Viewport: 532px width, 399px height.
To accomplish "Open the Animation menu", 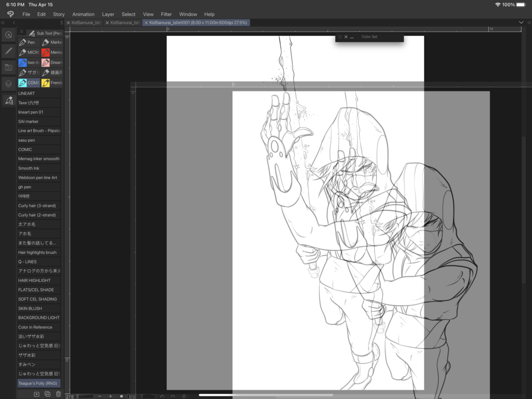I will [83, 14].
